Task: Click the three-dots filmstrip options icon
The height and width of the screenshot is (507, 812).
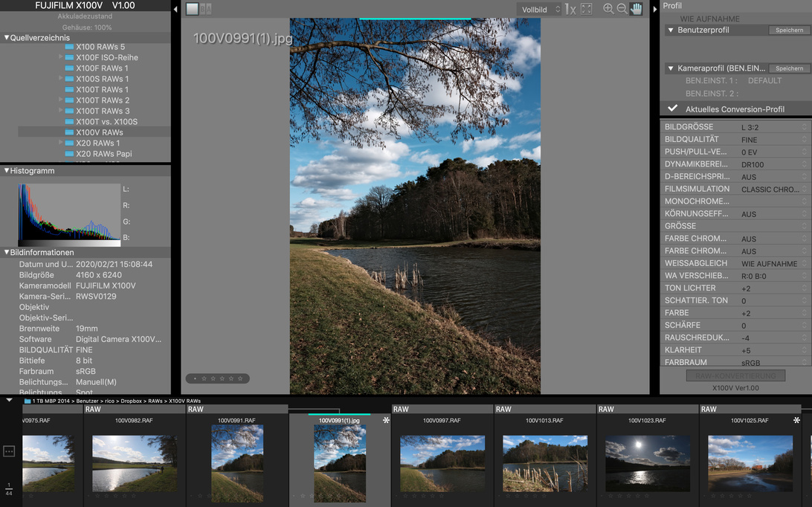Action: tap(9, 451)
